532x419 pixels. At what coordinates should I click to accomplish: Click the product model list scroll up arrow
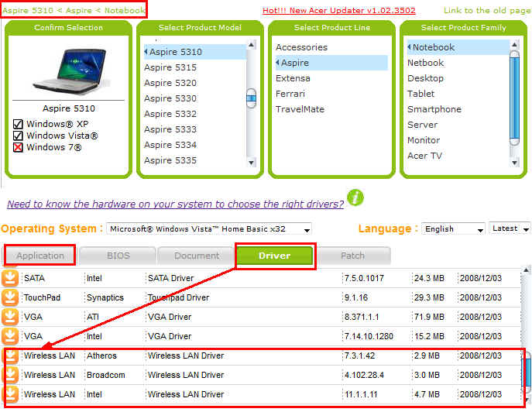tap(251, 45)
